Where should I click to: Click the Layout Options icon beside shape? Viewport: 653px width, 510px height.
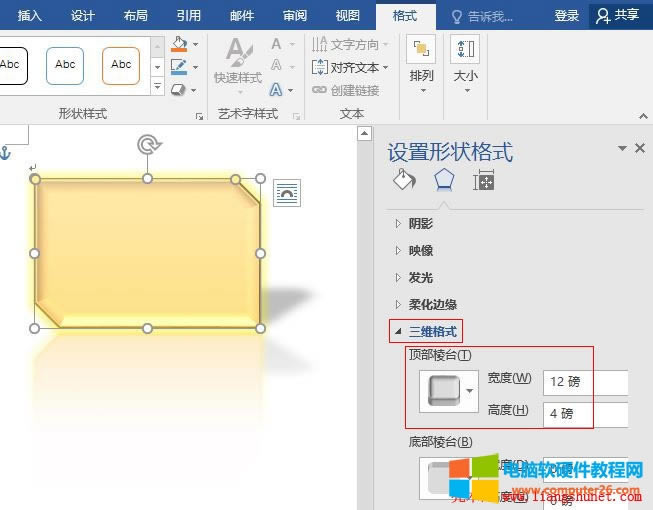(287, 194)
